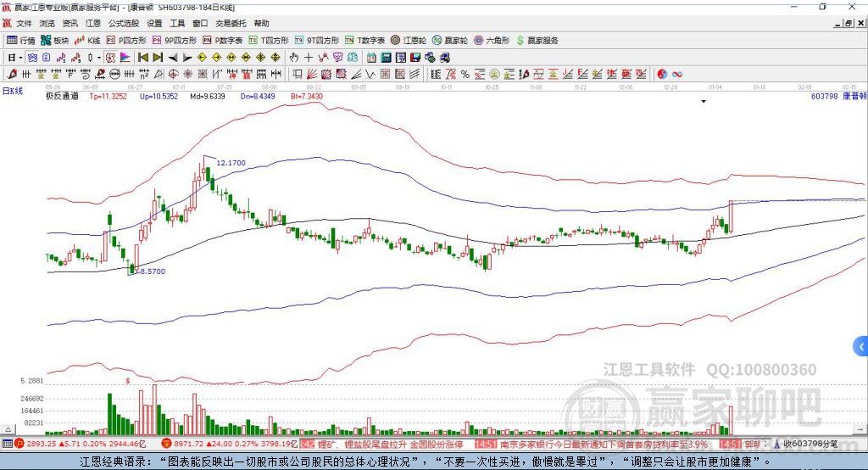Open the 交易委托 menu

click(231, 23)
